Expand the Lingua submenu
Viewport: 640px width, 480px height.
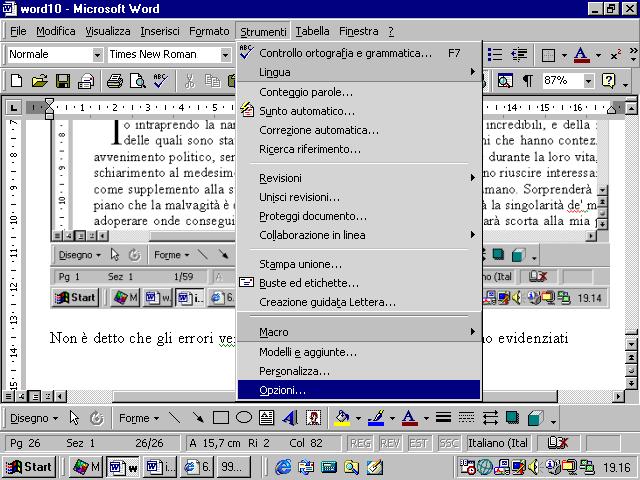[x=358, y=72]
